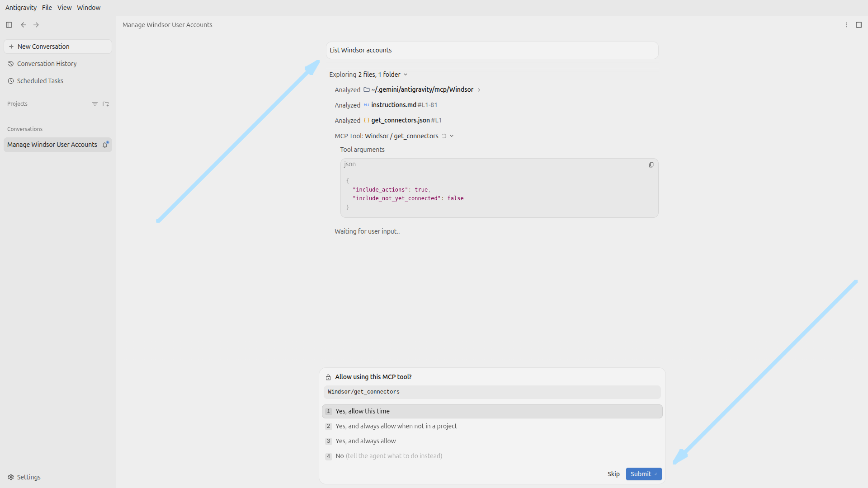The image size is (868, 488).
Task: Expand the ~/.gemini/antigravity/mcp/Windsor folder chevron
Action: point(479,90)
